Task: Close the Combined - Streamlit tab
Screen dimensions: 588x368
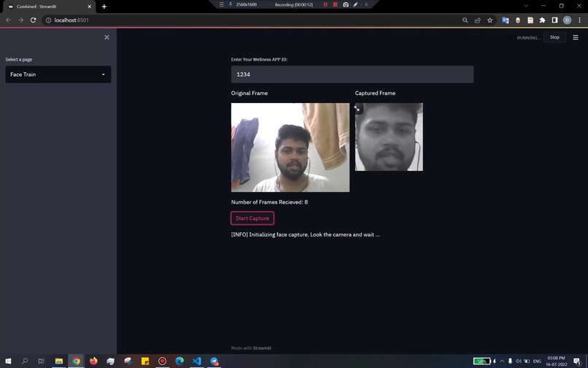Action: click(x=89, y=7)
